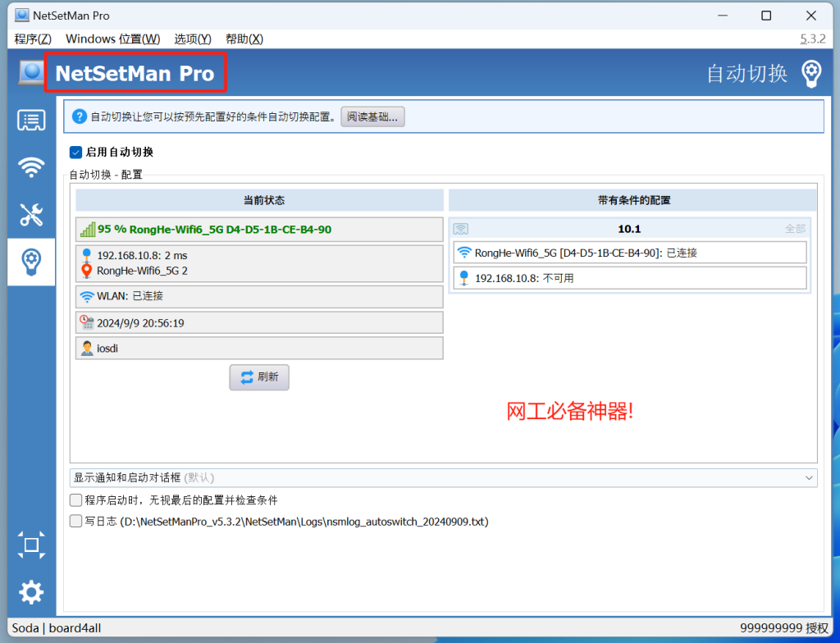Click 999999999 授权 license text

(784, 628)
